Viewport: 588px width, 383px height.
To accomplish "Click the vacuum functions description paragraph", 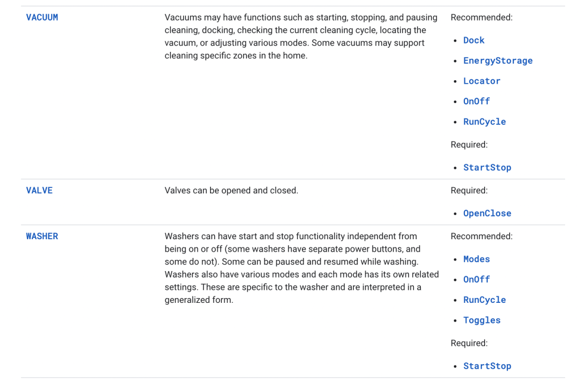I will pyautogui.click(x=301, y=37).
